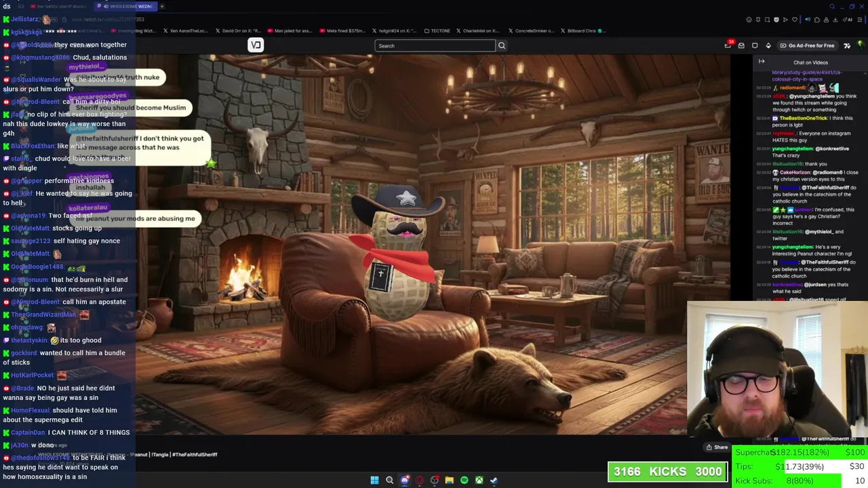Image resolution: width=868 pixels, height=488 pixels.
Task: Click the Twitch search magnifier button
Action: pyautogui.click(x=502, y=45)
